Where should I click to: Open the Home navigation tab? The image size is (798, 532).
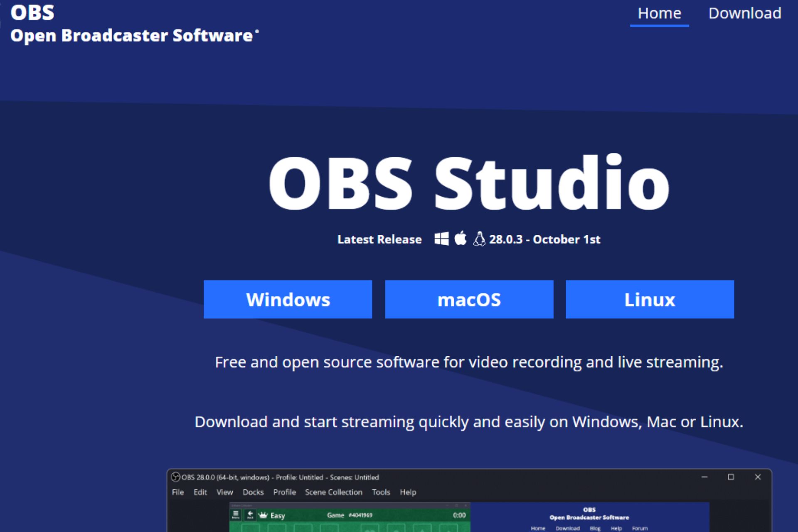pyautogui.click(x=660, y=13)
